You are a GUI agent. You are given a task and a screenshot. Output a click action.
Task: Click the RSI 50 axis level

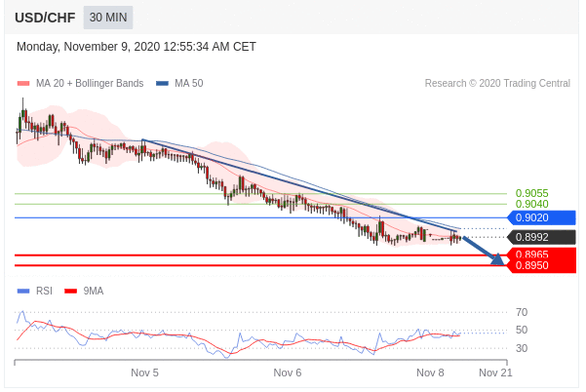tap(522, 330)
